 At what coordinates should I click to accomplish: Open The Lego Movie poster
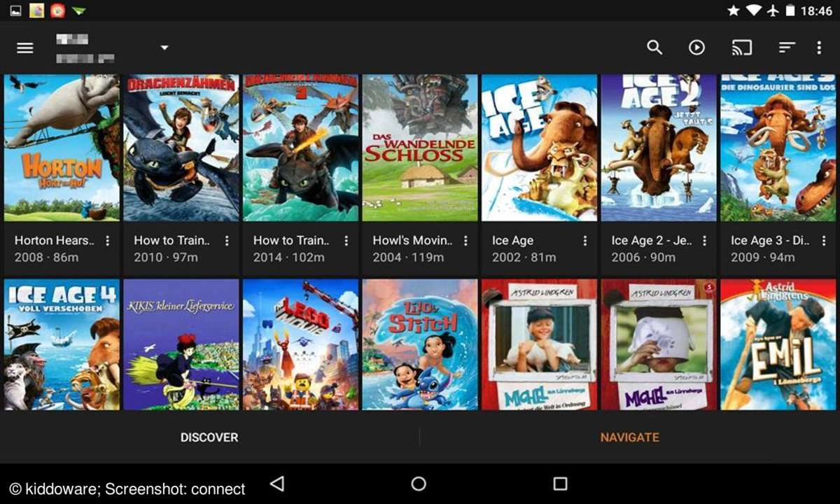click(x=300, y=344)
